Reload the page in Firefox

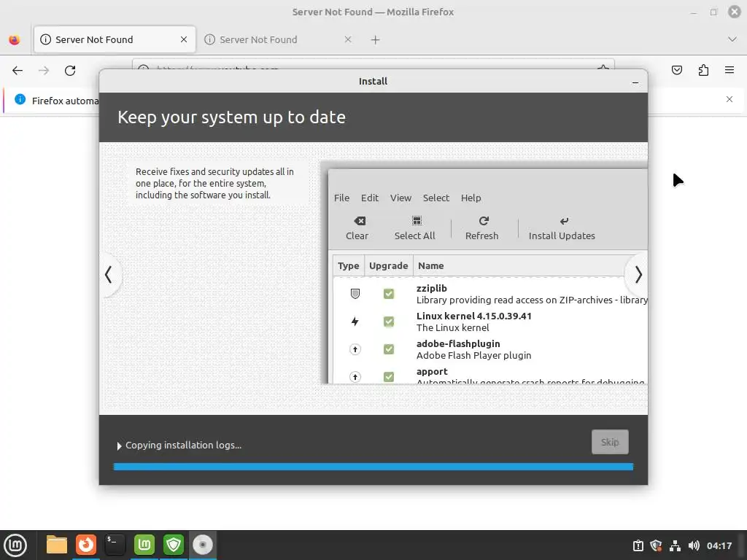(70, 71)
